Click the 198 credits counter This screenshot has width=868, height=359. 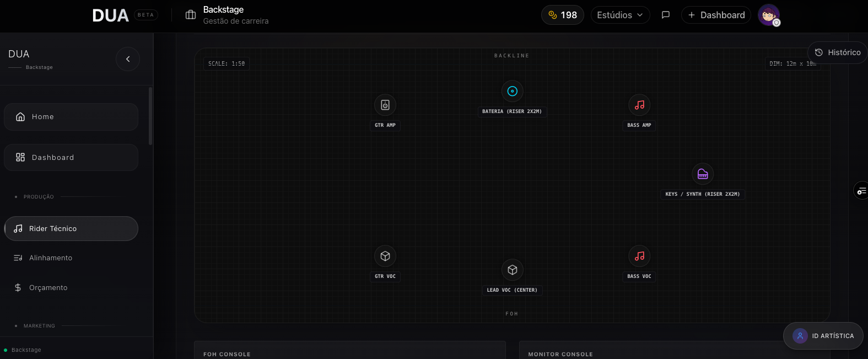[x=562, y=15]
